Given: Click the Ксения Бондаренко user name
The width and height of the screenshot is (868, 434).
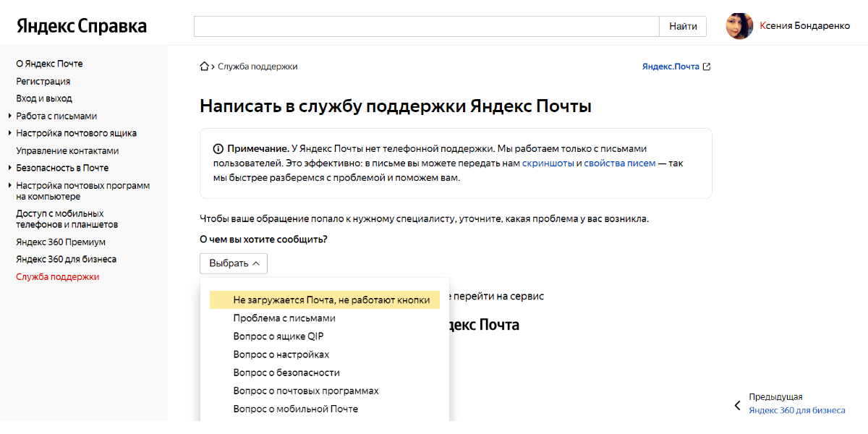Looking at the screenshot, I should pos(805,26).
